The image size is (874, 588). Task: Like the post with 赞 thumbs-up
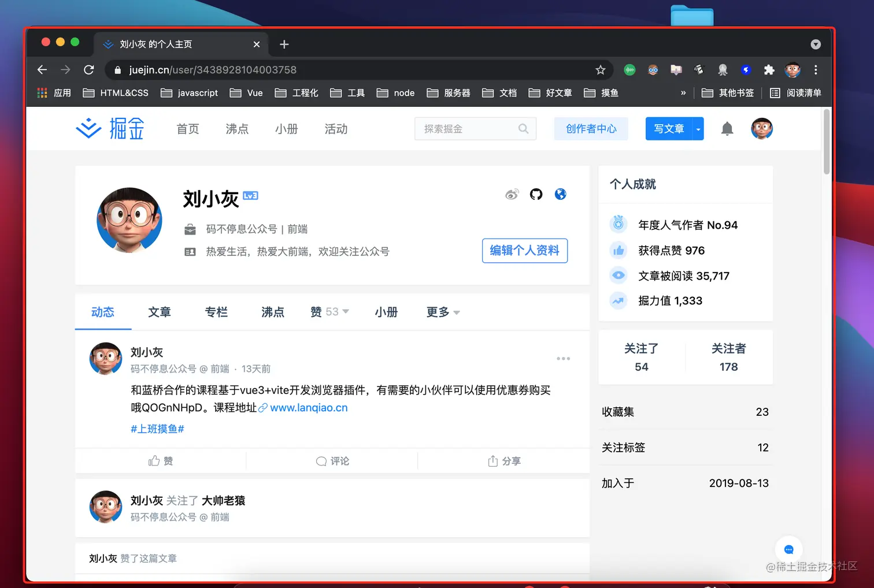(x=161, y=461)
